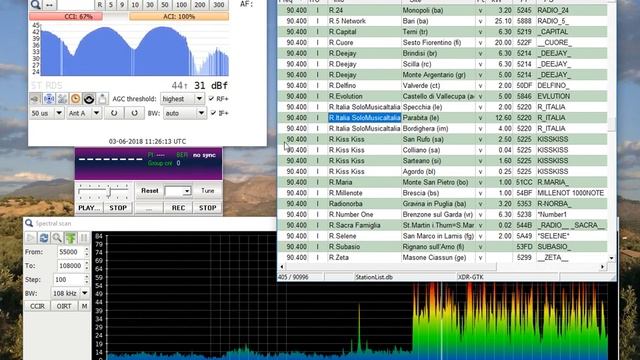Open the 50 us de-emphasis dropdown
640x360 pixels.
pyautogui.click(x=47, y=113)
